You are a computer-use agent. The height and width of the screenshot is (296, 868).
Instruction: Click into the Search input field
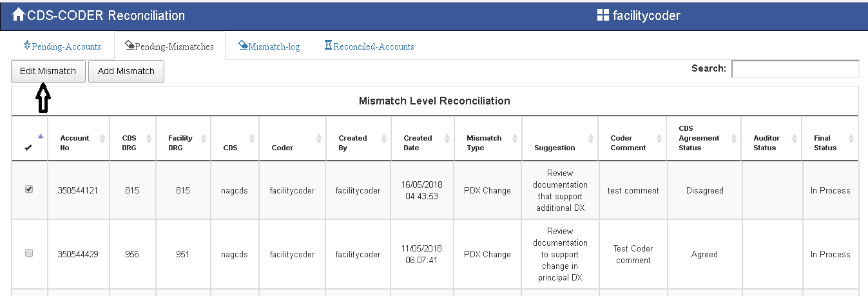click(795, 68)
